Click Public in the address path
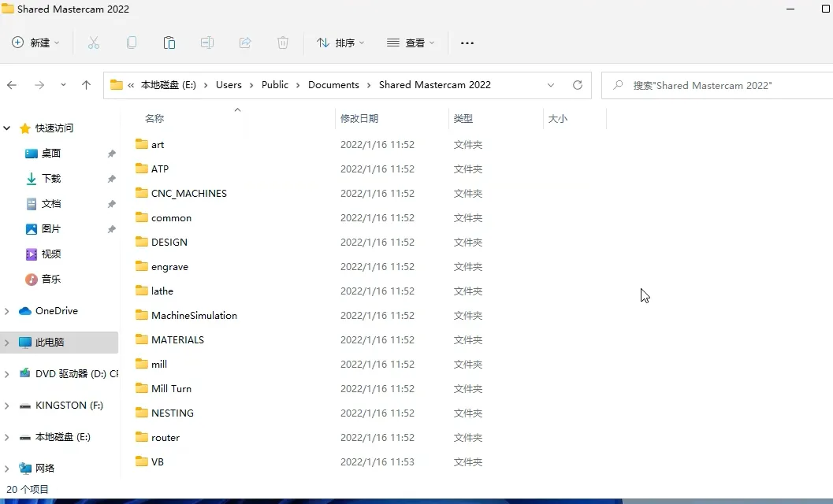 (275, 85)
